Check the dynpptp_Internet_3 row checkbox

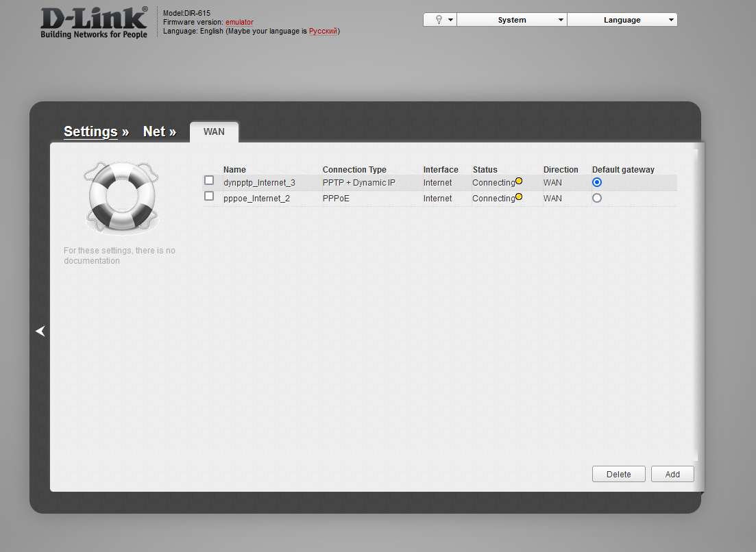pos(209,180)
